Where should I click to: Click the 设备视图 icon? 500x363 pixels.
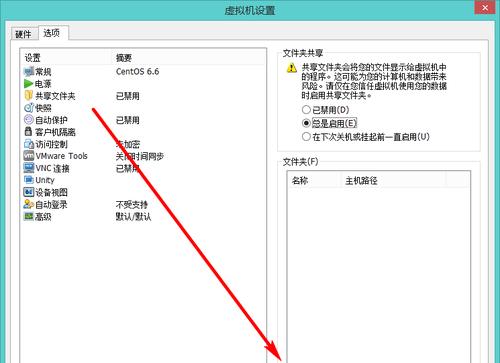pyautogui.click(x=29, y=192)
